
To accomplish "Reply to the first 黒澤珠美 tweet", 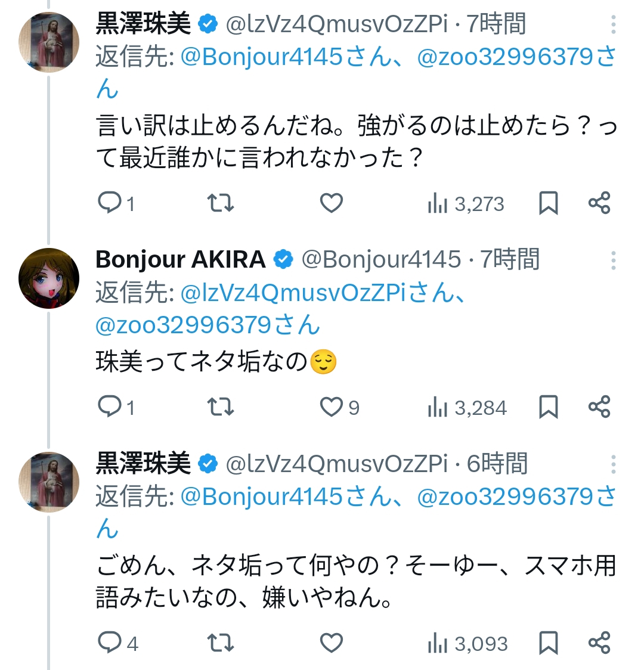I will click(x=110, y=204).
